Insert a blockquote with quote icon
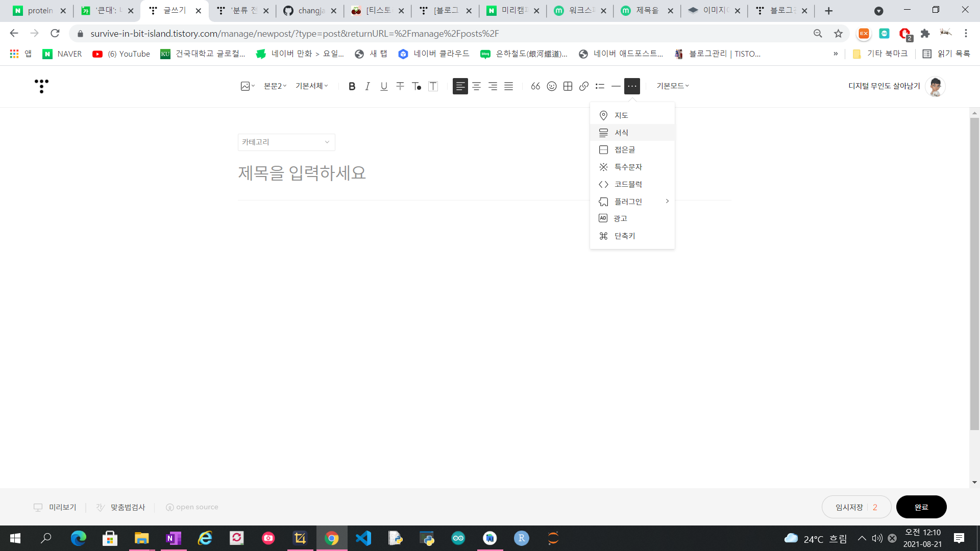Image resolution: width=980 pixels, height=551 pixels. (x=535, y=86)
